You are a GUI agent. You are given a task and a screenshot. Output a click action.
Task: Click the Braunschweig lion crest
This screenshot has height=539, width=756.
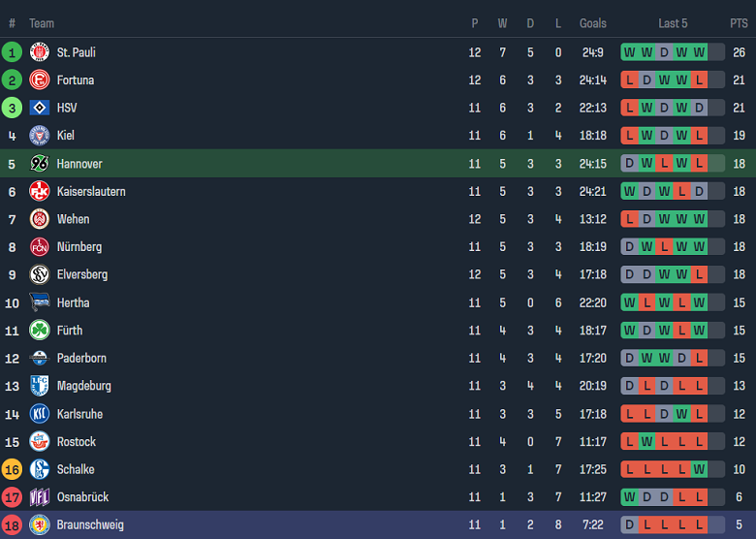(x=40, y=525)
